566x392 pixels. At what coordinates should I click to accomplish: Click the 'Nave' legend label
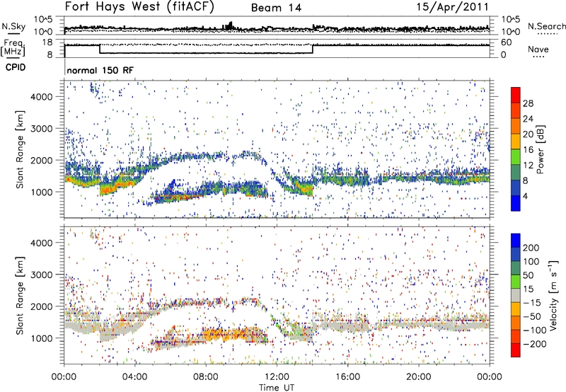point(538,50)
